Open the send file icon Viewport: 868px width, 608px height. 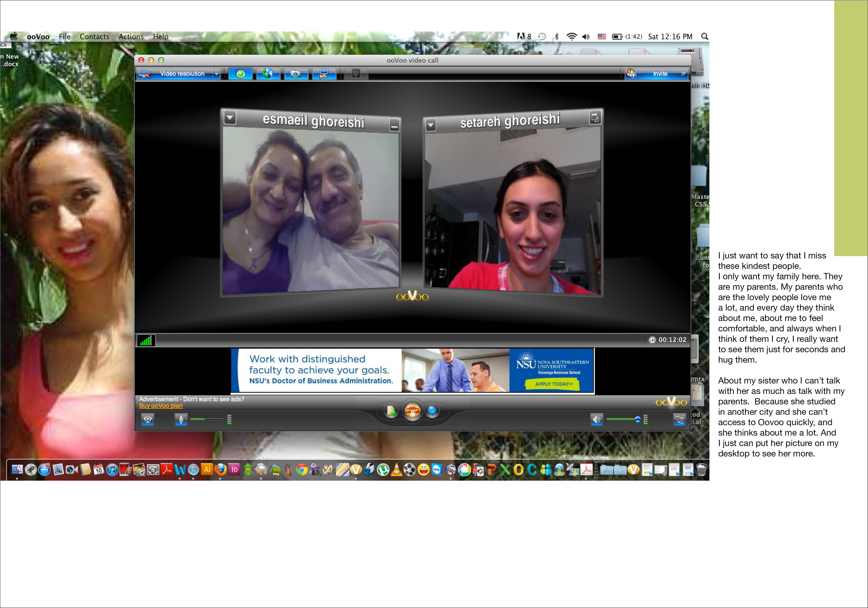coord(391,411)
